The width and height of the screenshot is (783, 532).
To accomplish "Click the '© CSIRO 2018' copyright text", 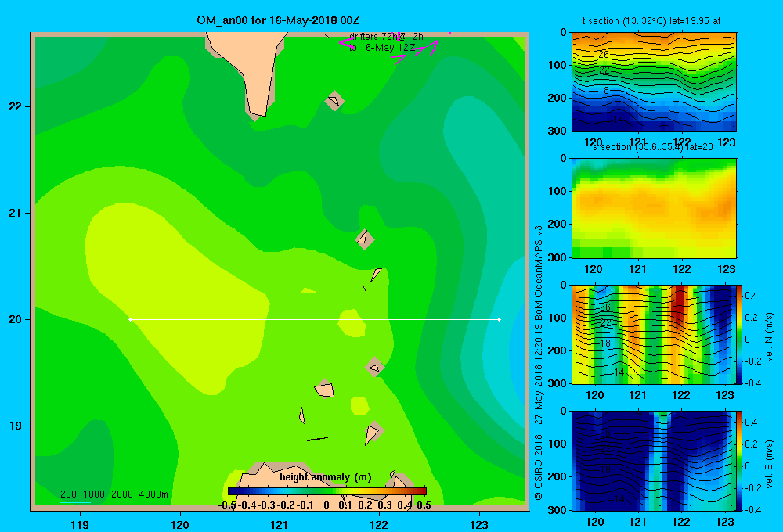I will (x=539, y=467).
